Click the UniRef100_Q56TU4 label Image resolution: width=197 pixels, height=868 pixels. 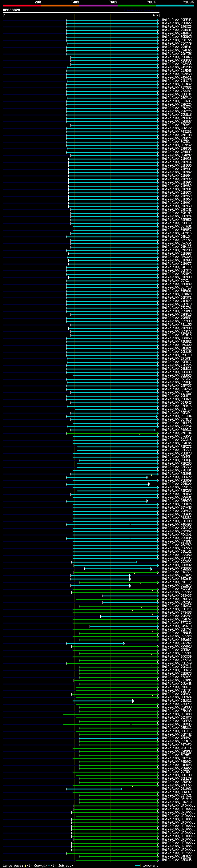(x=177, y=433)
